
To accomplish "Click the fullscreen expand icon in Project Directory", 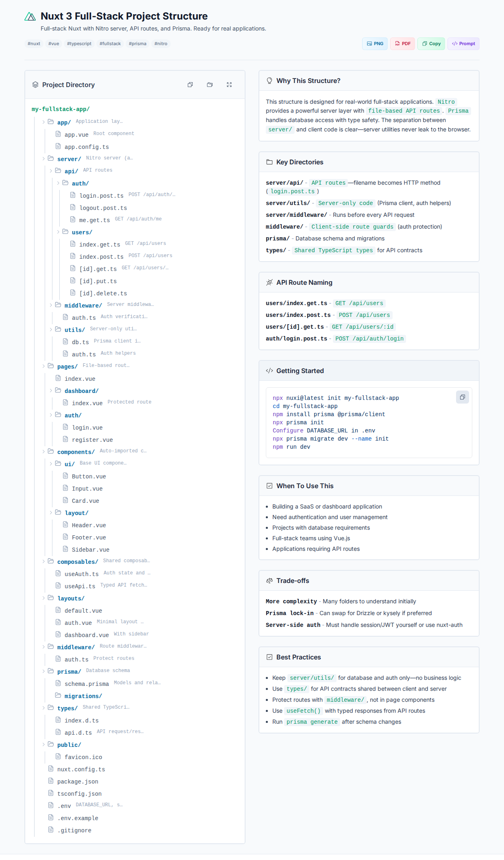I will coord(229,85).
